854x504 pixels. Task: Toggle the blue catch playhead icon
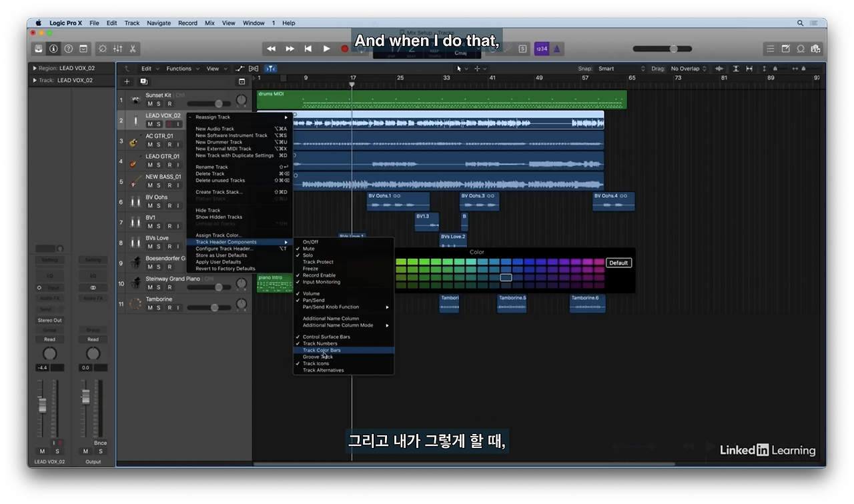tap(270, 69)
